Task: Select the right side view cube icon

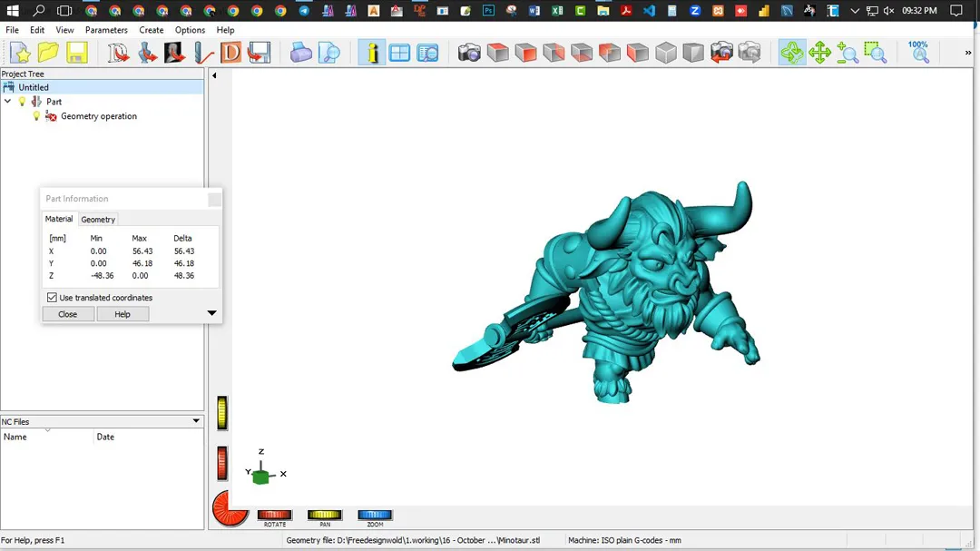Action: pos(554,54)
